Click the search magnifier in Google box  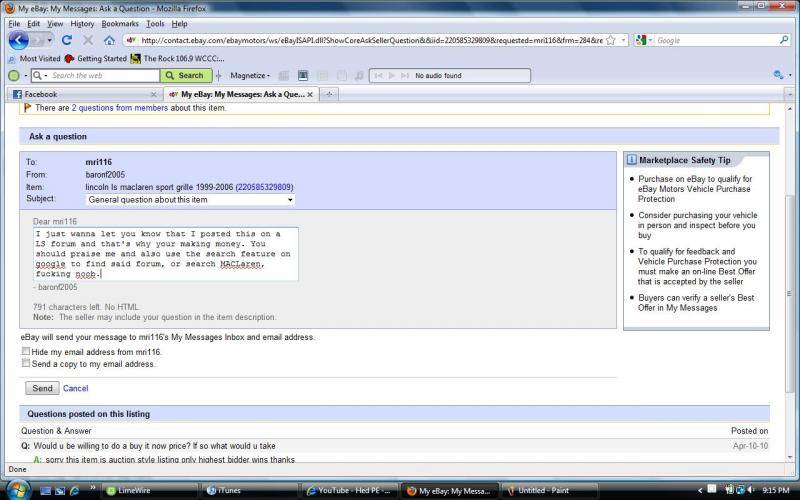coord(782,40)
